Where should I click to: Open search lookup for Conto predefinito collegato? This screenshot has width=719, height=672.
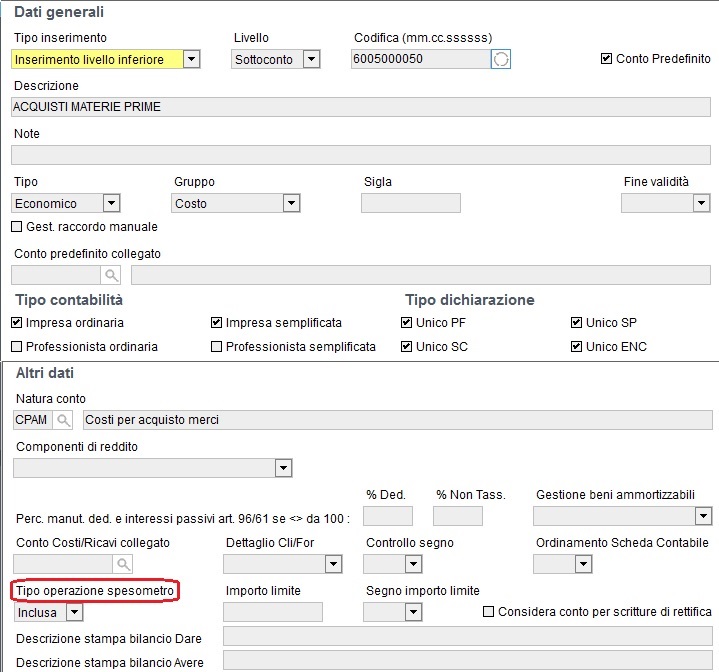tap(111, 275)
